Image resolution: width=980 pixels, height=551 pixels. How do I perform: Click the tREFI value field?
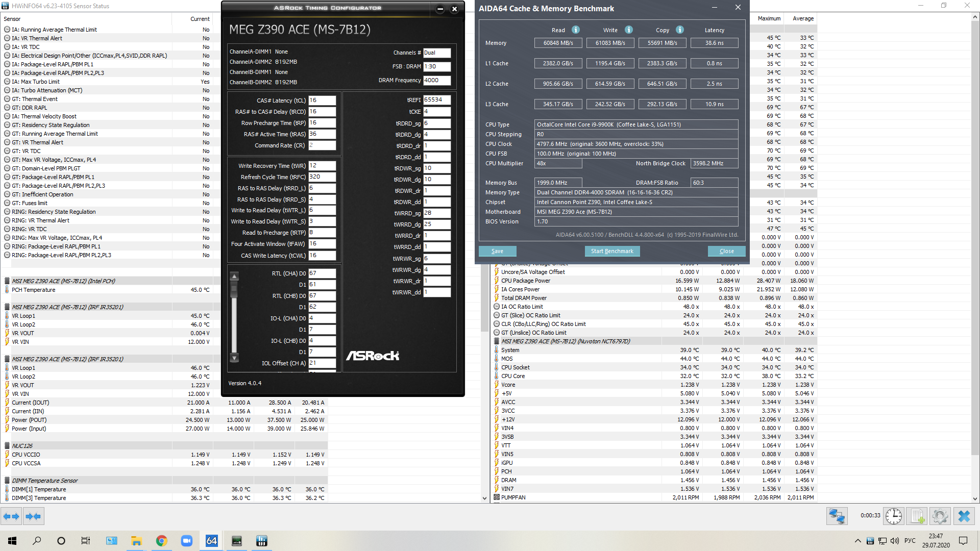click(x=436, y=100)
